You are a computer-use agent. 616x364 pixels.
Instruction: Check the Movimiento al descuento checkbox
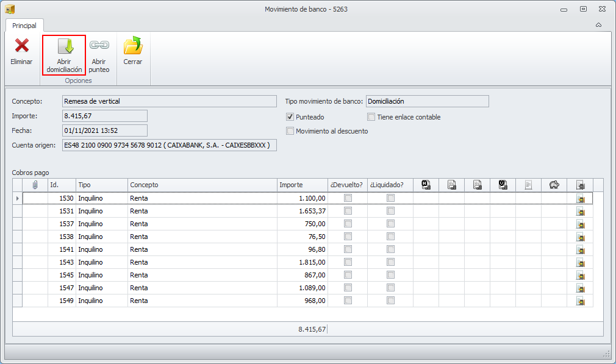click(290, 131)
